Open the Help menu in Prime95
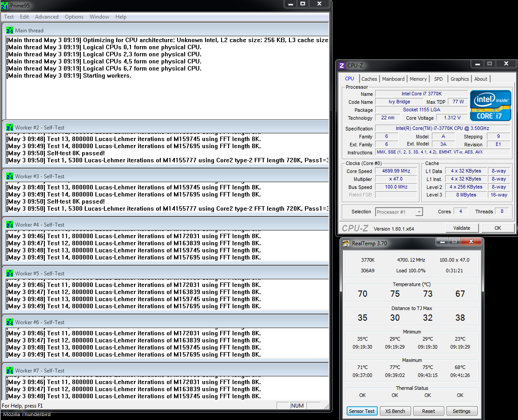The image size is (518, 420). 121,17
